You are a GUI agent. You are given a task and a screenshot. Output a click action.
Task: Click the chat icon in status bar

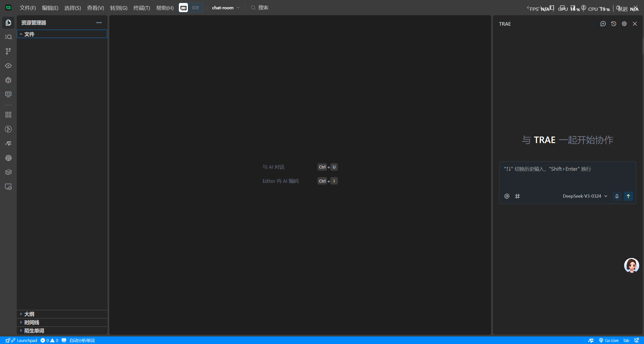click(64, 340)
